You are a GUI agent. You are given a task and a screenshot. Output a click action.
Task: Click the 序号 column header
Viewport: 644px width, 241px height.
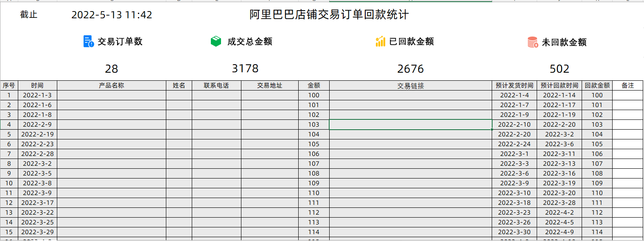point(9,85)
